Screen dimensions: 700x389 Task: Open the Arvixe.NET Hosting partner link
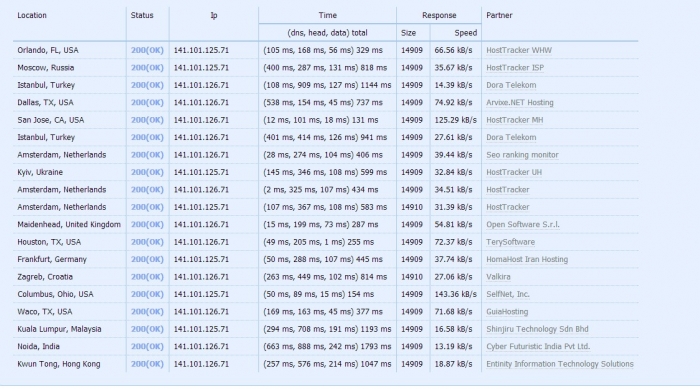click(x=520, y=103)
